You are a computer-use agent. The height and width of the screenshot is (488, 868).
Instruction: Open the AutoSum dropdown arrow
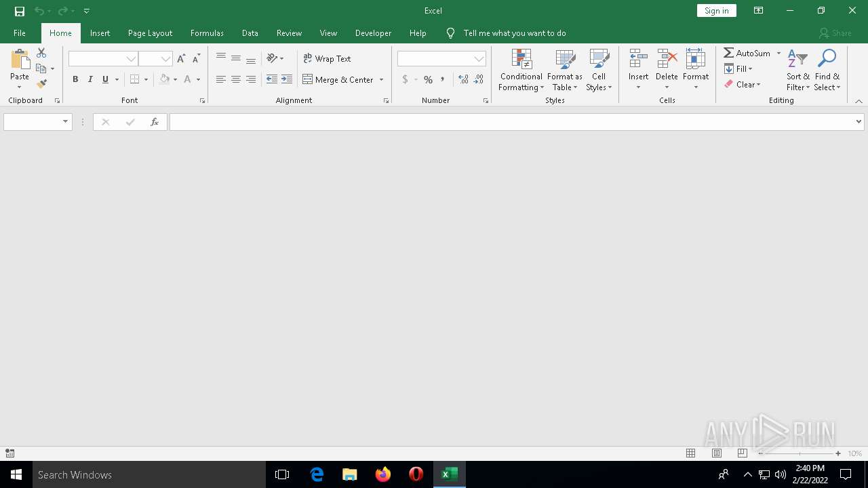[x=778, y=53]
